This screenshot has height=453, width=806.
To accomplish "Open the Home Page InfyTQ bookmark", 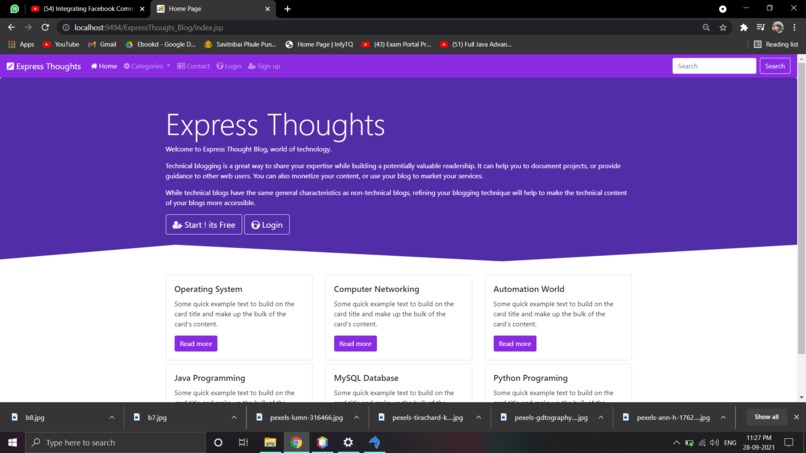I will (319, 44).
